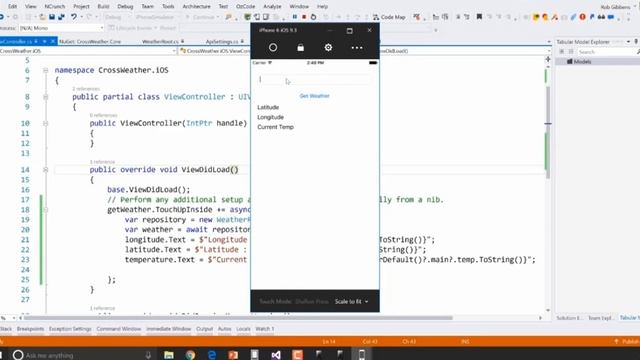Open the OzCode menu
Image resolution: width=640 pixels, height=360 pixels.
(x=246, y=7)
